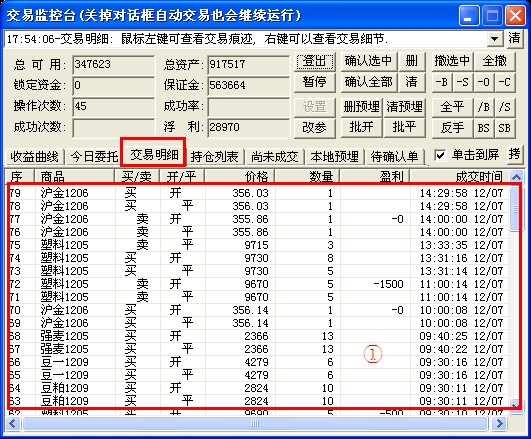Click the BS reverse button
Viewport: 531px width, 439px height.
tap(484, 128)
